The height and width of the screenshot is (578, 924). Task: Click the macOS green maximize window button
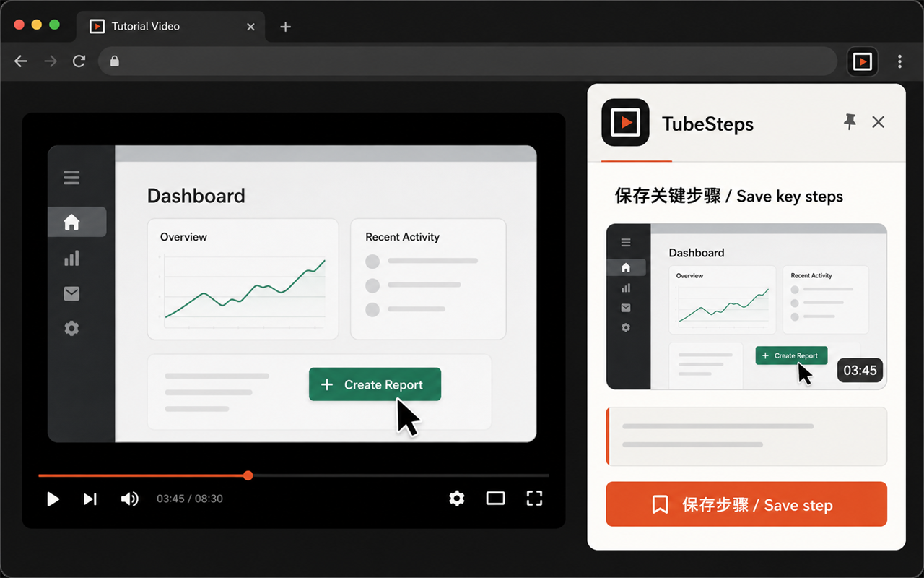(x=54, y=25)
